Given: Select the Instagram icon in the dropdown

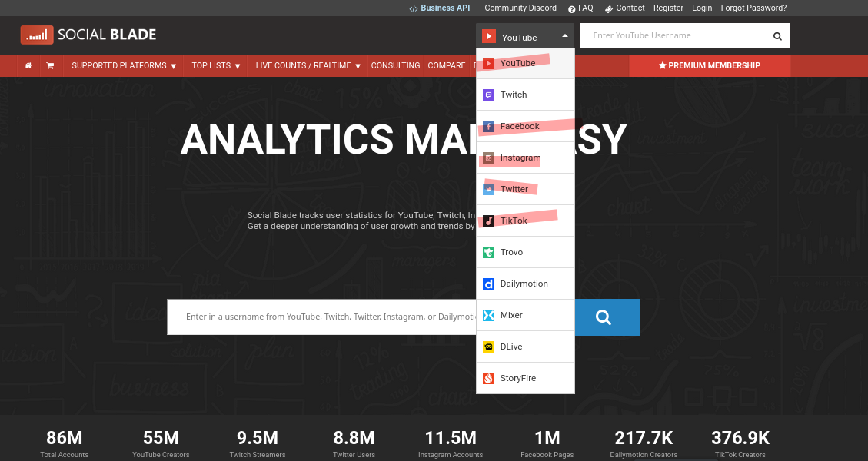Looking at the screenshot, I should [488, 158].
